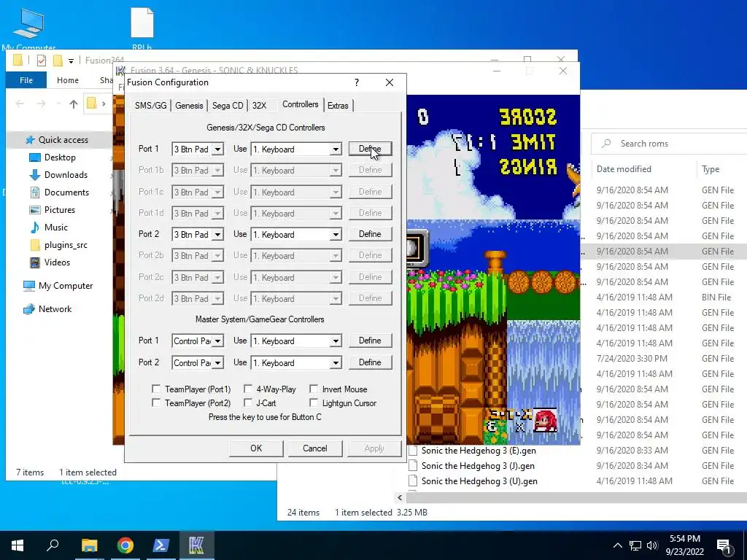This screenshot has height=560, width=747.
Task: Open the RPLh file on the desktop
Action: (142, 28)
